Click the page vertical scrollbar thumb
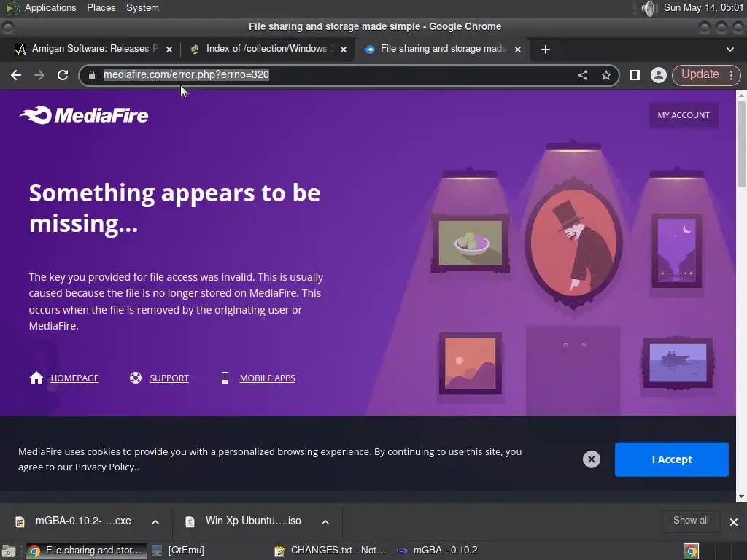This screenshot has width=747, height=560. pyautogui.click(x=741, y=144)
